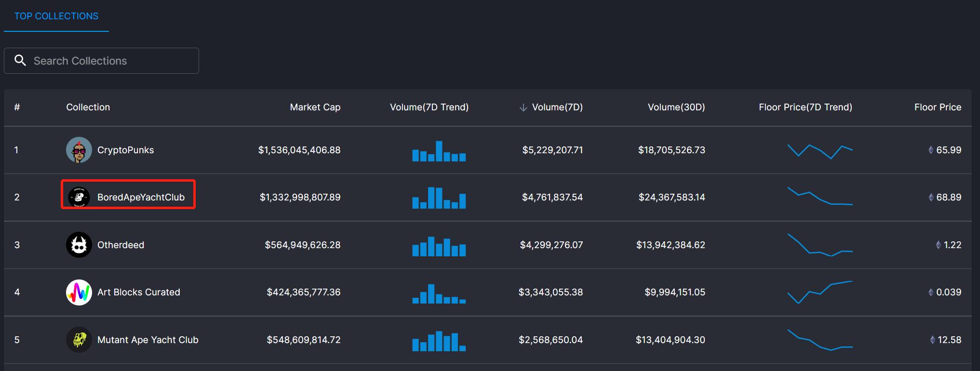This screenshot has width=980, height=371.
Task: Click the BoredApeYachtClub logo icon
Action: click(79, 197)
